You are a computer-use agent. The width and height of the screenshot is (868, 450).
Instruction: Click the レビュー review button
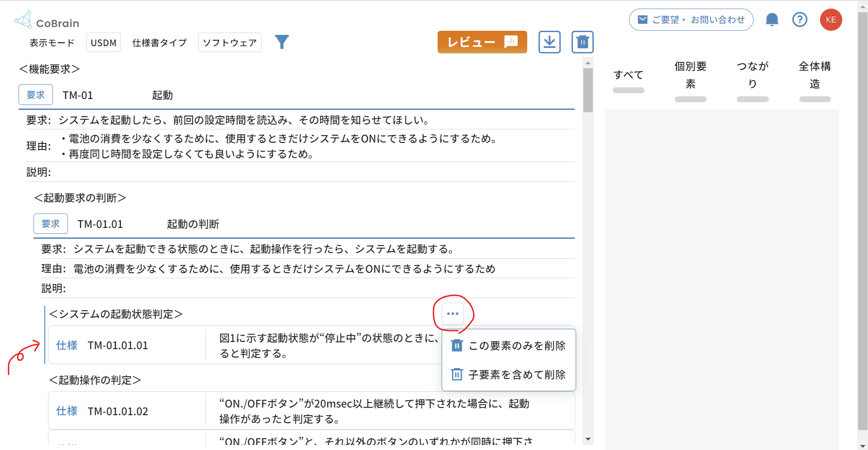coord(482,42)
